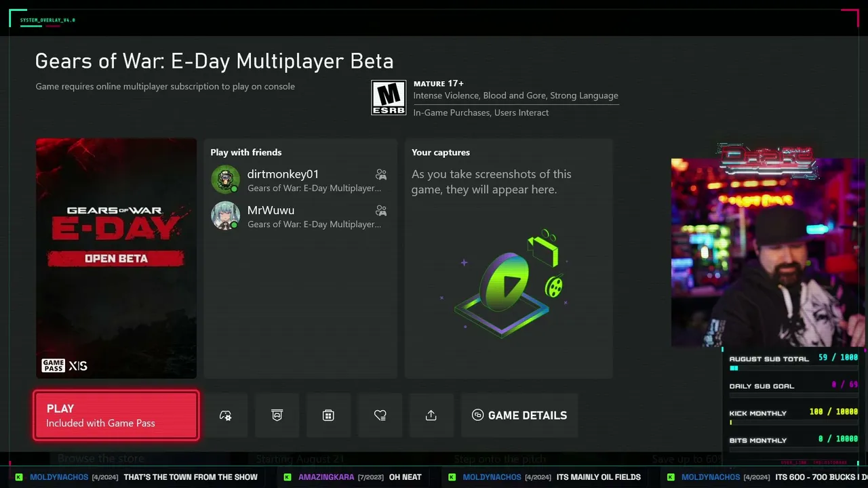Image resolution: width=868 pixels, height=488 pixels.
Task: Click the 'AUGUST SUB TOTAL' label
Action: click(769, 359)
